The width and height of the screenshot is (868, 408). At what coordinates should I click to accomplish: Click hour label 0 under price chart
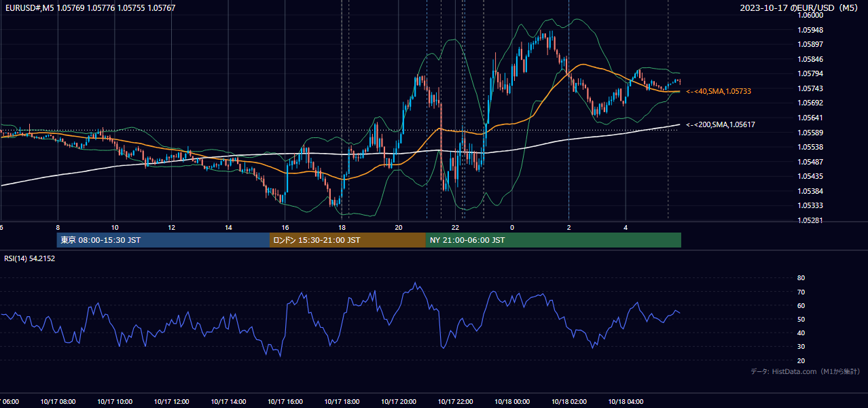(512, 228)
